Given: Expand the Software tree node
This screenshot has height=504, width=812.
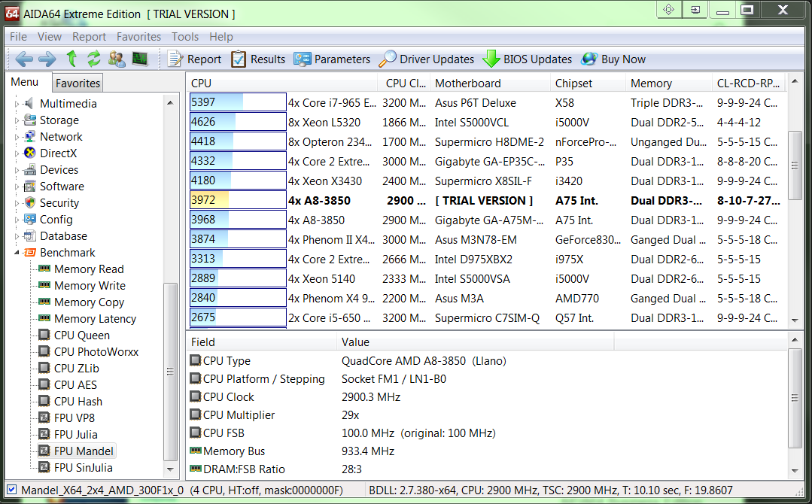Looking at the screenshot, I should pos(17,187).
